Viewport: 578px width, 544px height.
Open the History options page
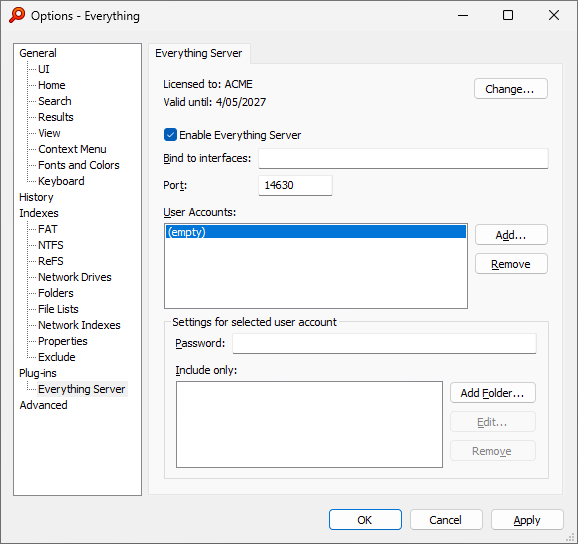tap(36, 197)
